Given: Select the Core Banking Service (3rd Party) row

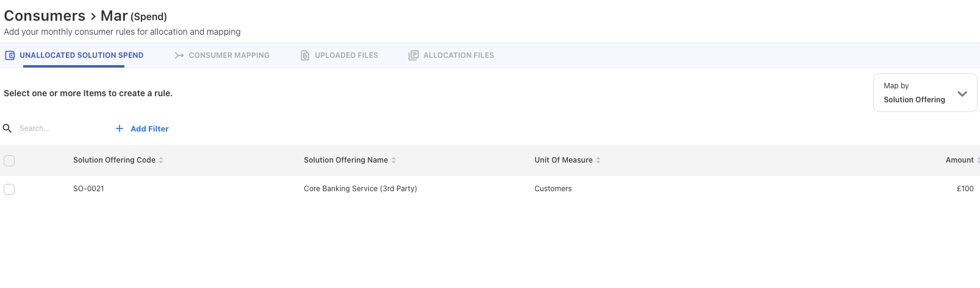Looking at the screenshot, I should [360, 189].
